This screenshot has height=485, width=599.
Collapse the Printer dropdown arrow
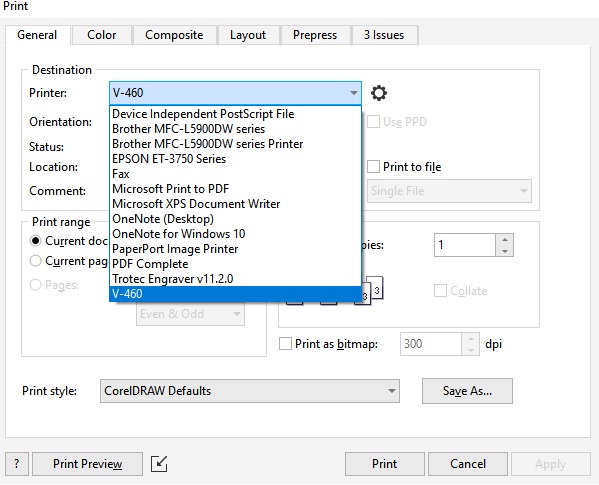pyautogui.click(x=354, y=93)
